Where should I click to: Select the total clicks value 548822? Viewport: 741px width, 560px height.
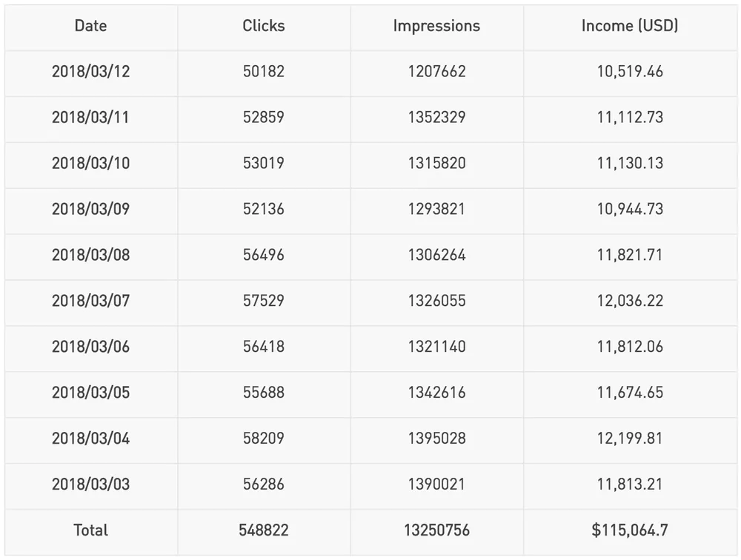click(264, 530)
